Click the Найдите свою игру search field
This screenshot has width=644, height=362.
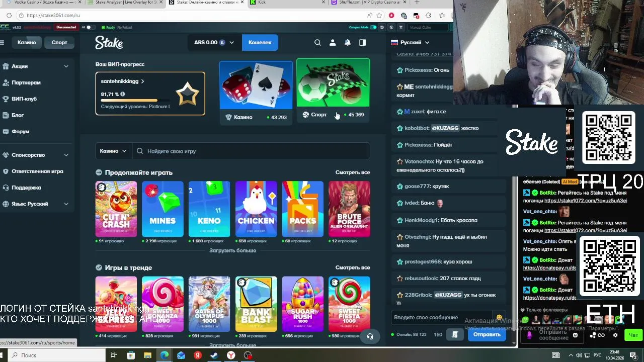pos(251,151)
